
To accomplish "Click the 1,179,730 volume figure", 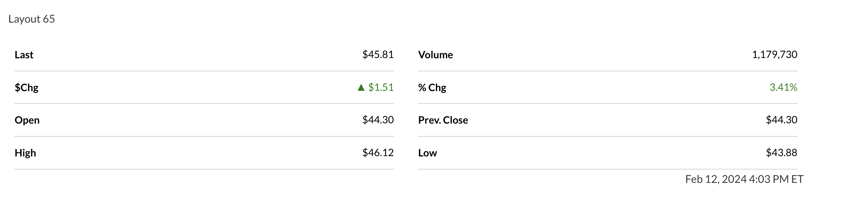I will pyautogui.click(x=774, y=54).
